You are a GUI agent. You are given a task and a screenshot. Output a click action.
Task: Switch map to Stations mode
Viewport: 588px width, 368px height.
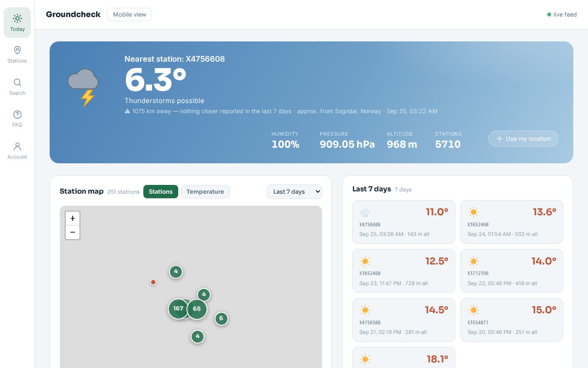[161, 192]
